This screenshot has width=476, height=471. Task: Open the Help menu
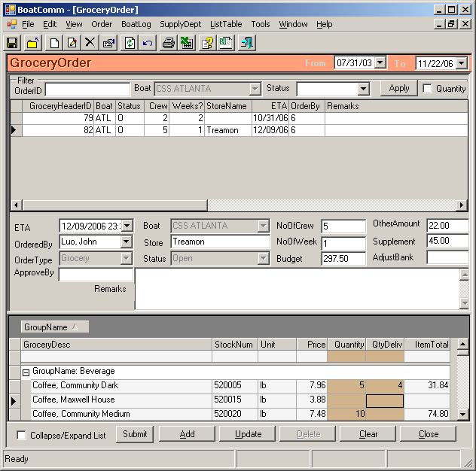(x=324, y=24)
